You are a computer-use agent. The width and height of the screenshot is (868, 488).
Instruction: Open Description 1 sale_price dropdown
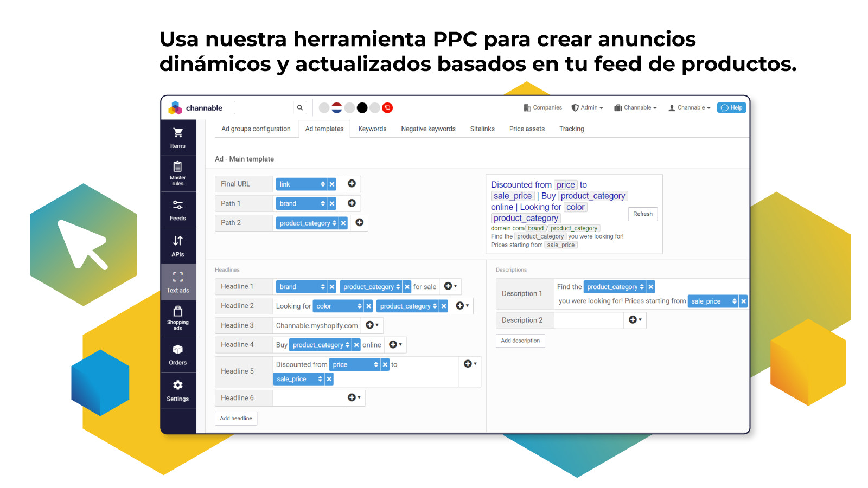pyautogui.click(x=713, y=301)
